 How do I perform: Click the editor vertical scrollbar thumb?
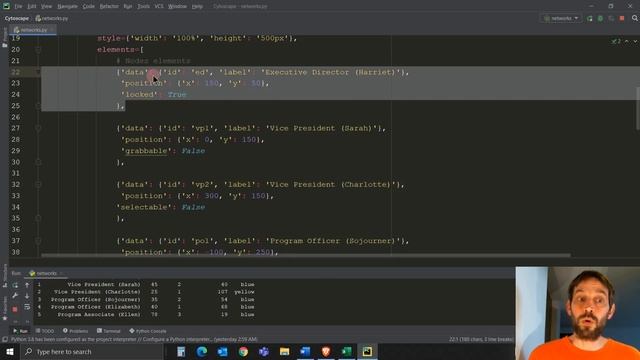[x=638, y=109]
